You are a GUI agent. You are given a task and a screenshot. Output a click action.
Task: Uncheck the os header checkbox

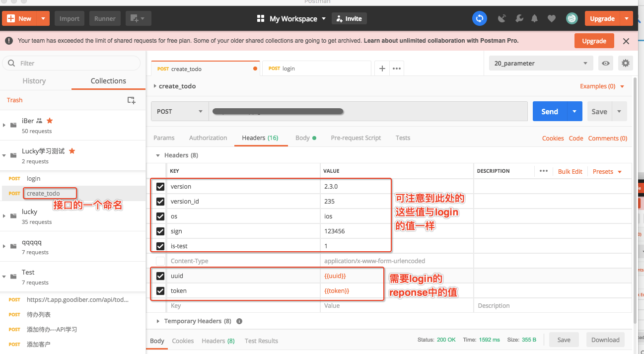tap(160, 216)
